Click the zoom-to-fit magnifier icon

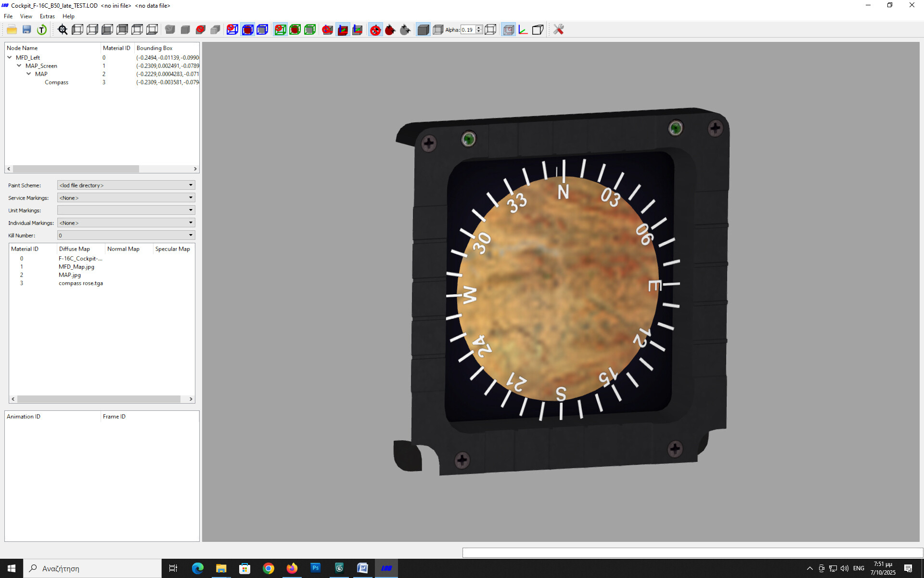coord(63,30)
